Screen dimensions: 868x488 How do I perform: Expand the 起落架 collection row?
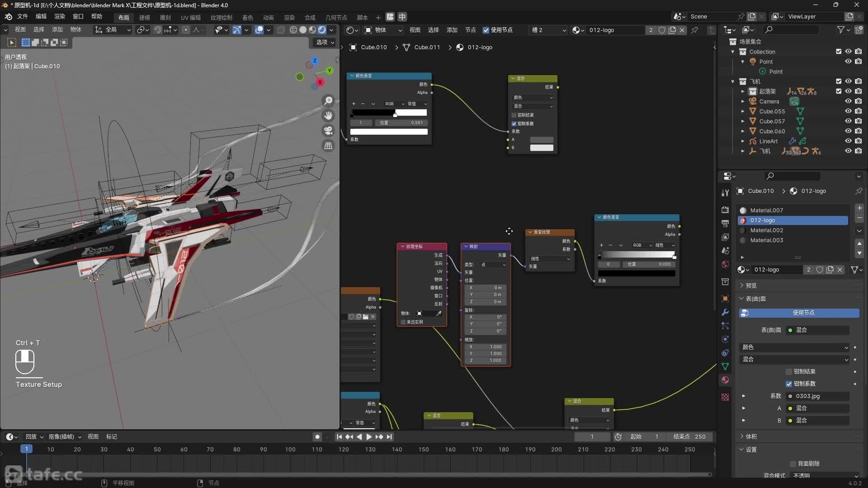point(742,91)
